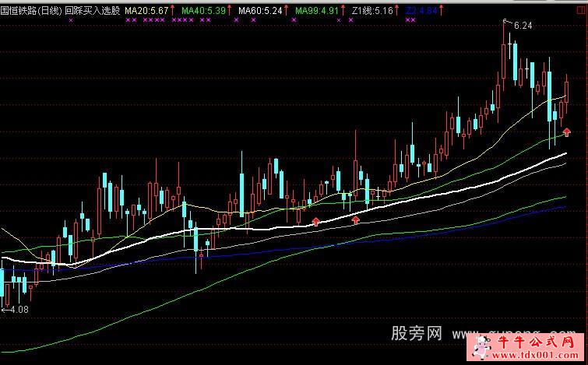Screen dimensions: 588x365
Task: Click the middle red buy-signal arrow
Action: point(356,220)
